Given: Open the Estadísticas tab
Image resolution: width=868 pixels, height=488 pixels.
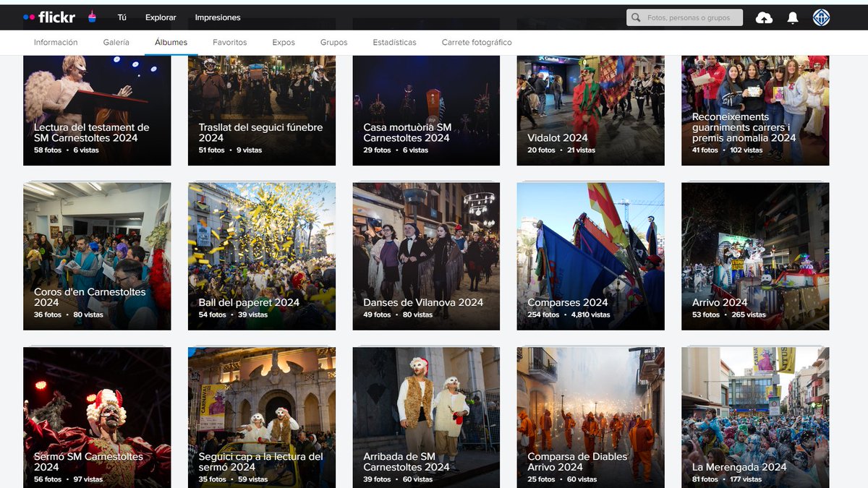Looking at the screenshot, I should pyautogui.click(x=394, y=42).
